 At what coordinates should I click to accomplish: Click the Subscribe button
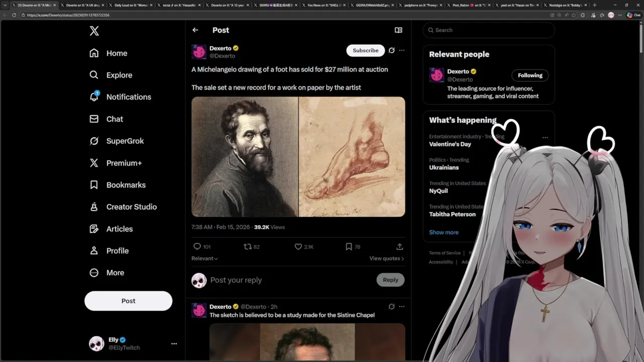click(365, 50)
